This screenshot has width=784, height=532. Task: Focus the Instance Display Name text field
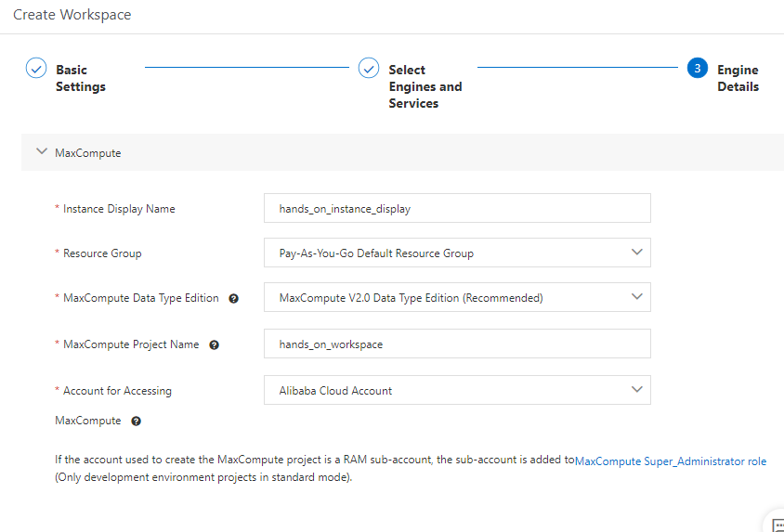pyautogui.click(x=457, y=209)
